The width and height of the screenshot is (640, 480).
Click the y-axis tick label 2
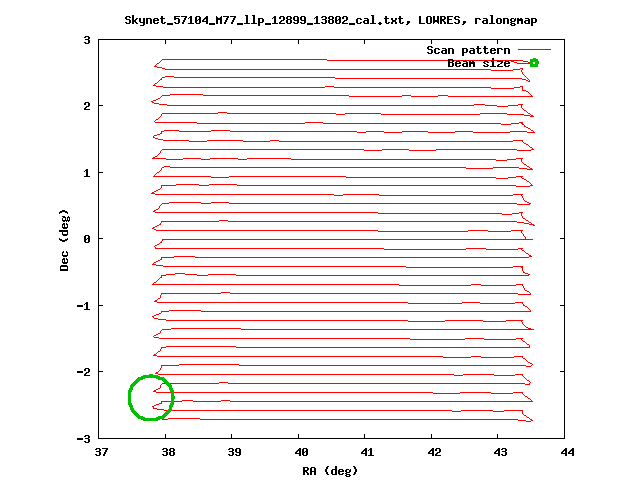[x=88, y=106]
